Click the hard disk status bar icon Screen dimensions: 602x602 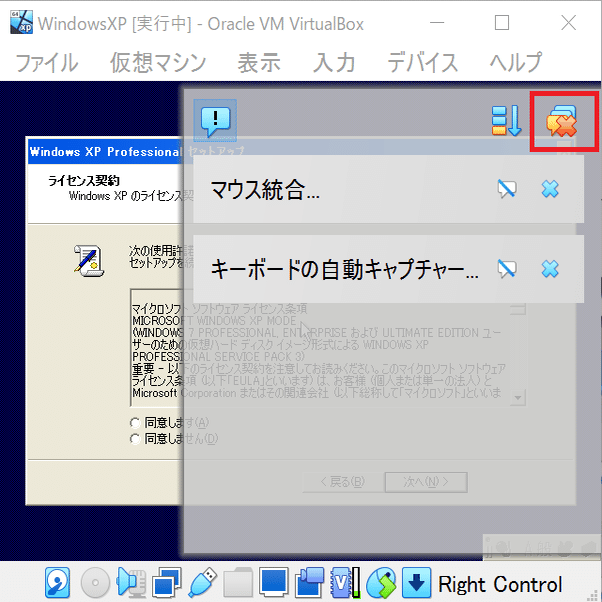pyautogui.click(x=58, y=582)
